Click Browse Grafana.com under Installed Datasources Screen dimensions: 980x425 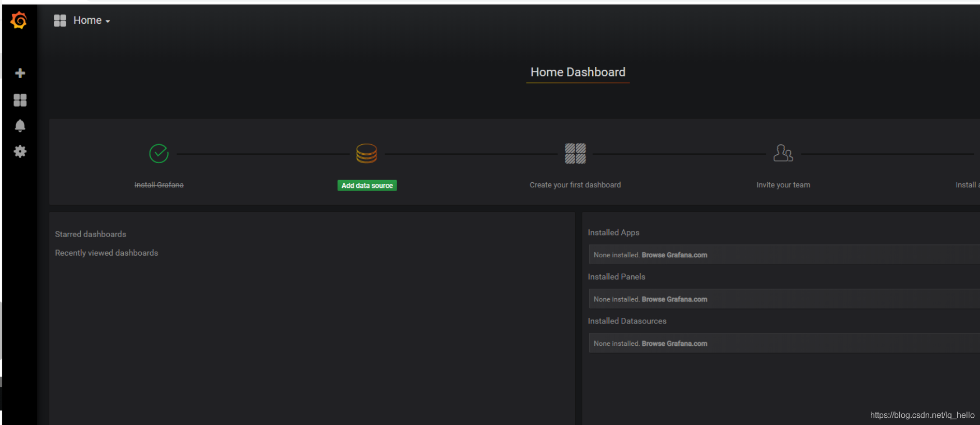675,344
